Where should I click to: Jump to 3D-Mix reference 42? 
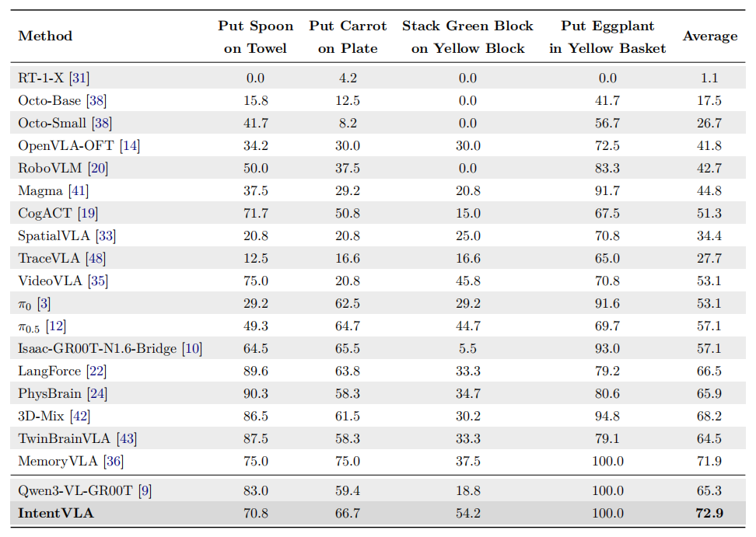point(80,417)
